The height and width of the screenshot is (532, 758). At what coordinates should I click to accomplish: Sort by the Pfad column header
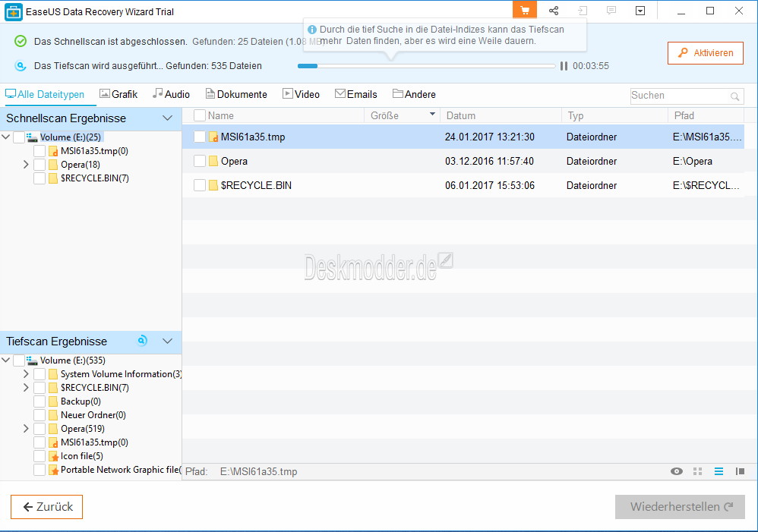[706, 115]
